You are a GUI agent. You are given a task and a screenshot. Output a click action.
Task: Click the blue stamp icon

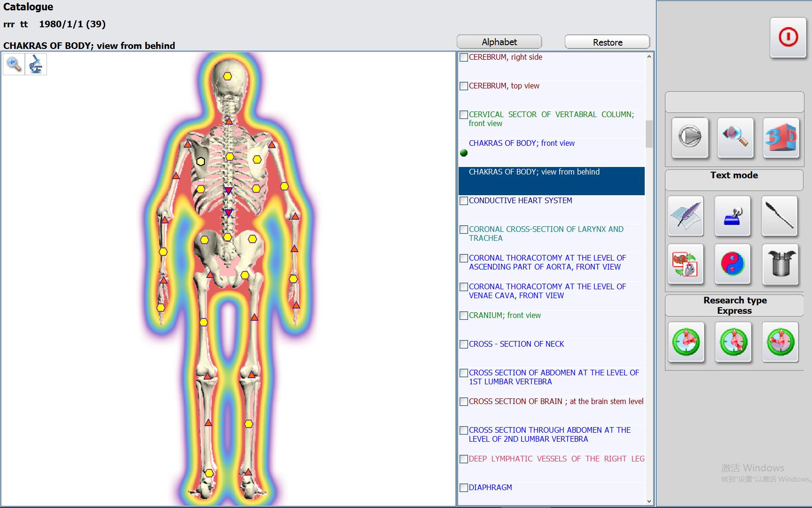(733, 216)
